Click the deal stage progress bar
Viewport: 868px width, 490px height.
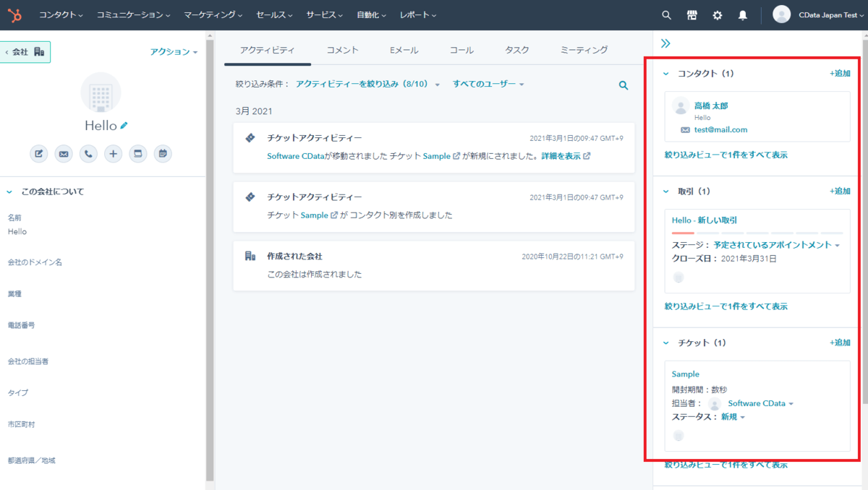pyautogui.click(x=757, y=233)
